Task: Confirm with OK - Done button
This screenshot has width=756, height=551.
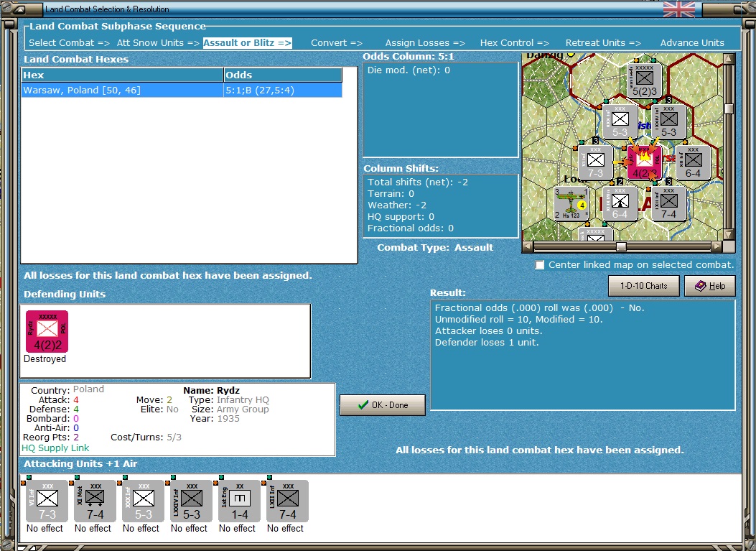Action: (383, 404)
